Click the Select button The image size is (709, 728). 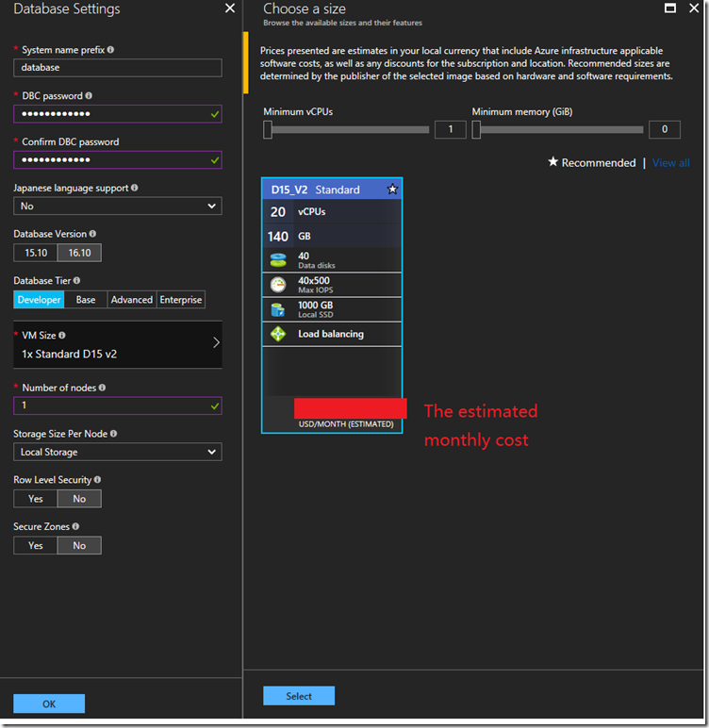pos(299,696)
